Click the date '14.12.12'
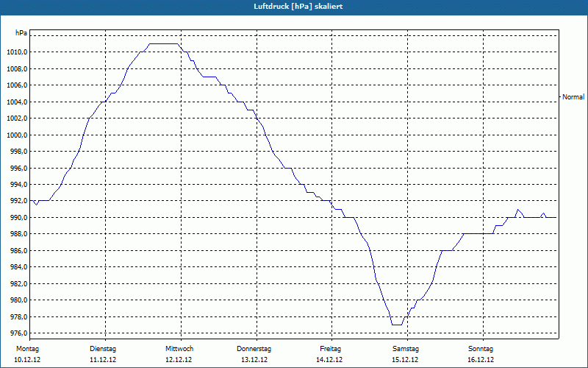Screen dimensions: 588x368 point(329,360)
